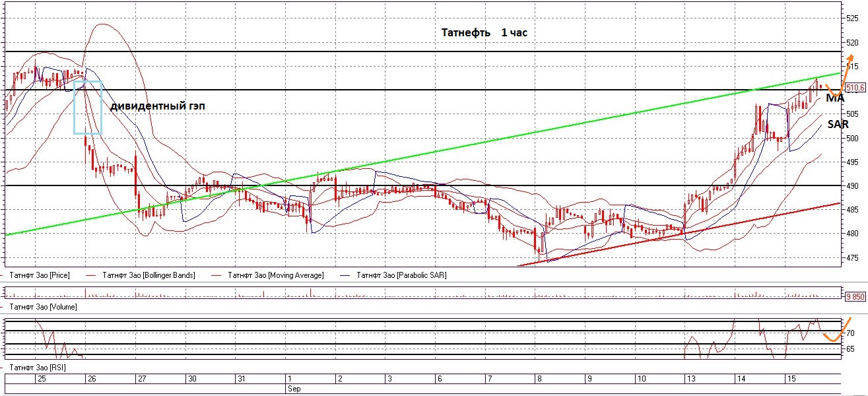The width and height of the screenshot is (868, 396).
Task: Click the 495 price axis value
Action: tap(853, 162)
